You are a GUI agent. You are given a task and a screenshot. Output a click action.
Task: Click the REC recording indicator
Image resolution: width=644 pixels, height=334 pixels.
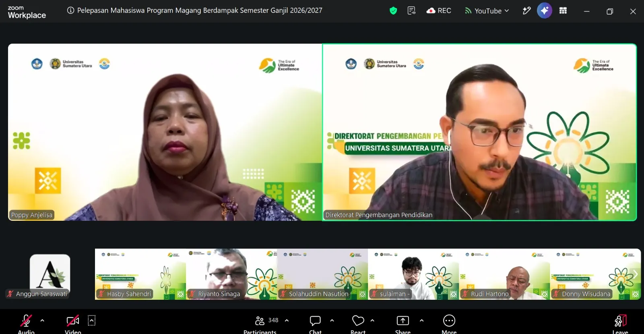click(x=439, y=11)
